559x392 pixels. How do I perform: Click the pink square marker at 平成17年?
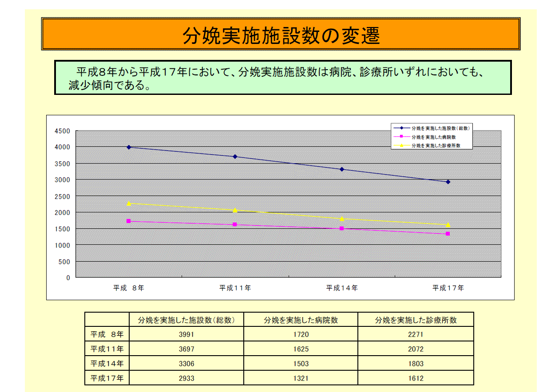point(448,234)
